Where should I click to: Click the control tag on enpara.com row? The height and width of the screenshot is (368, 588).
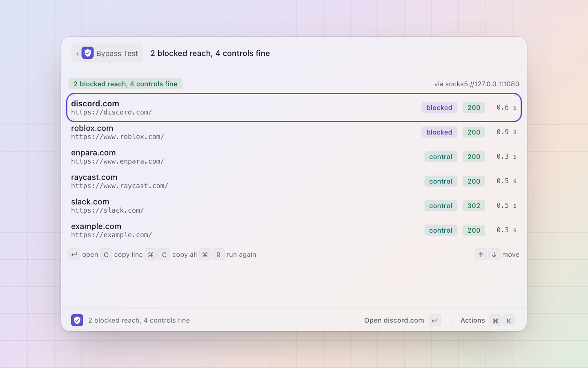click(441, 157)
